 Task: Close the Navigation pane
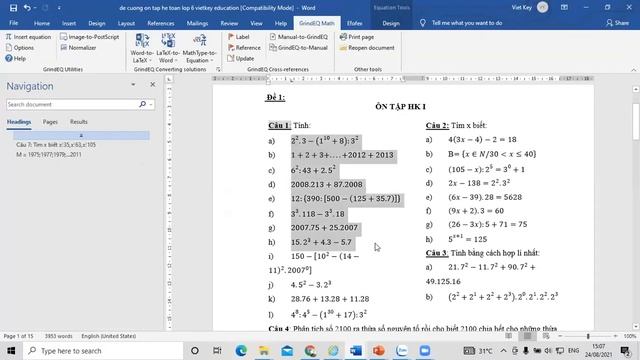pyautogui.click(x=153, y=84)
